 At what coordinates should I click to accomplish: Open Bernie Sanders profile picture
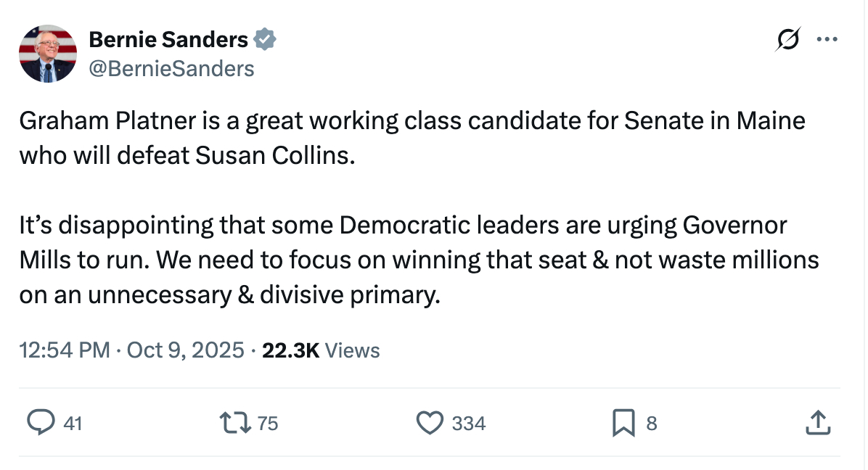(x=47, y=54)
